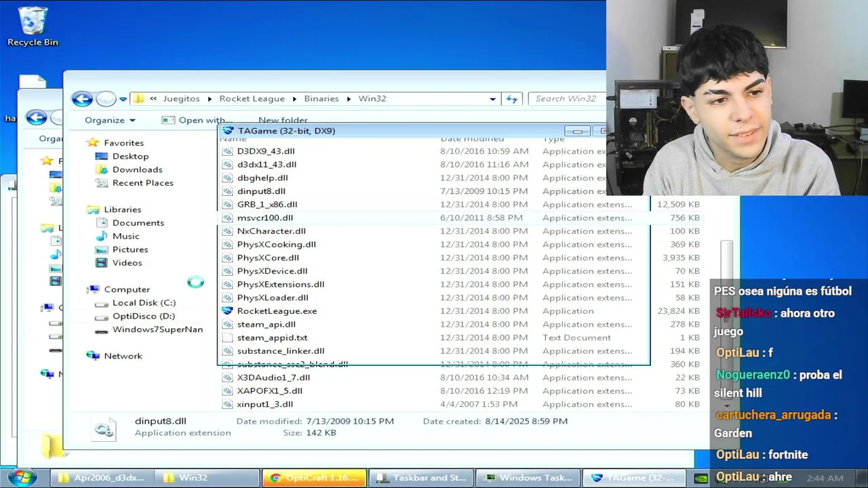Click the Pictures library icon
Image resolution: width=868 pixels, height=488 pixels.
pos(102,249)
